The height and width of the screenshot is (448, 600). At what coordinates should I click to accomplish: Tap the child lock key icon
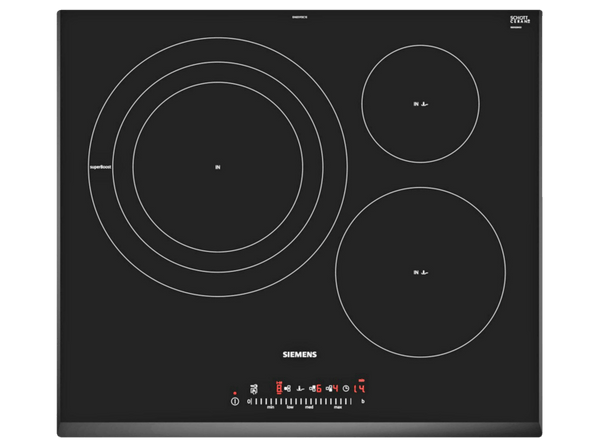[x=253, y=389]
